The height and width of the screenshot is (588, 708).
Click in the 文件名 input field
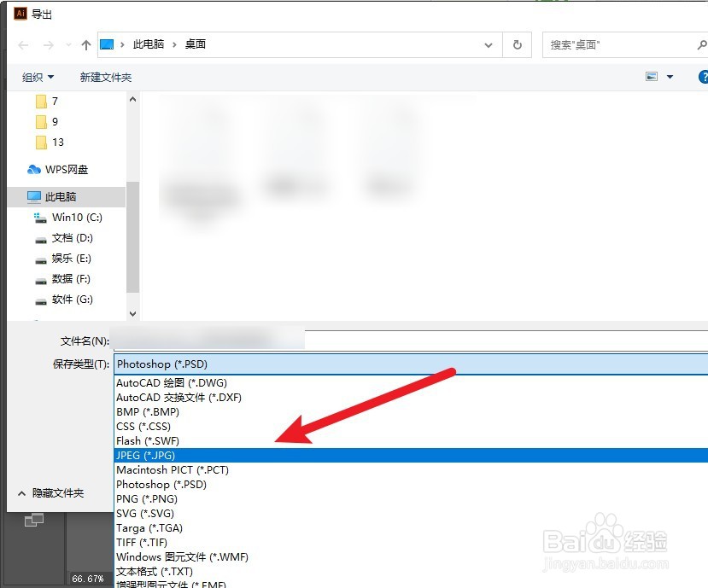pos(411,341)
